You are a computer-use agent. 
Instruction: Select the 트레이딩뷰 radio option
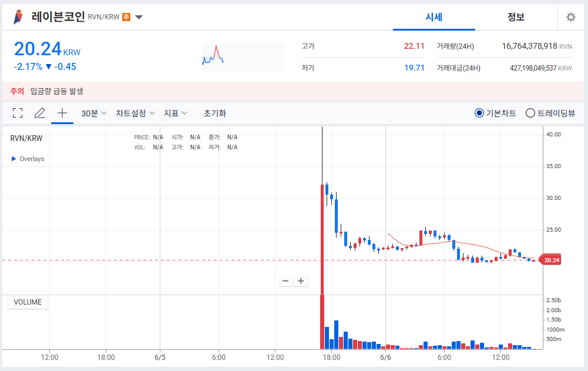coord(550,113)
